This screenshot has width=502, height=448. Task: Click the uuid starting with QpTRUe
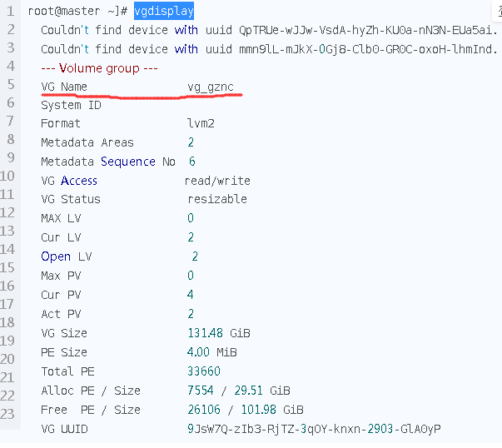coord(368,31)
